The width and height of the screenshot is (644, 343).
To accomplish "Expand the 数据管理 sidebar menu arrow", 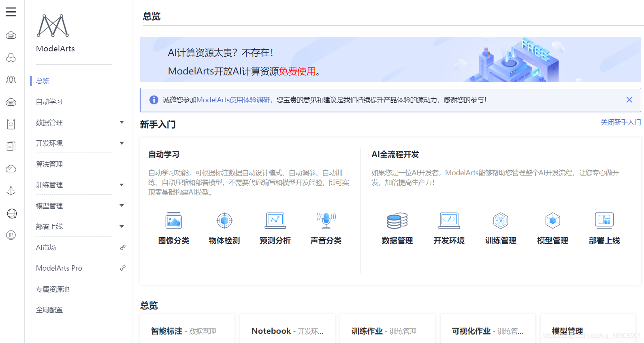I will (x=122, y=122).
